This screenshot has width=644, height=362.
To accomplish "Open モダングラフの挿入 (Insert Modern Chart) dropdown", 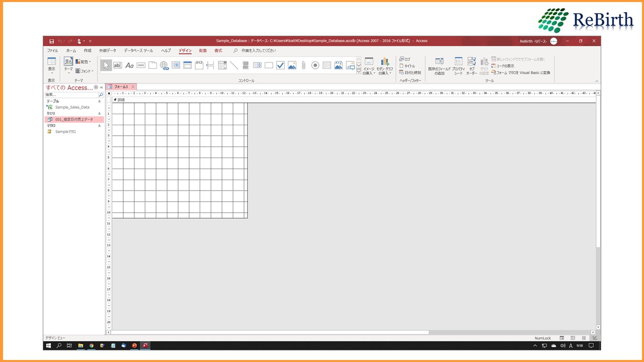I will coord(385,66).
